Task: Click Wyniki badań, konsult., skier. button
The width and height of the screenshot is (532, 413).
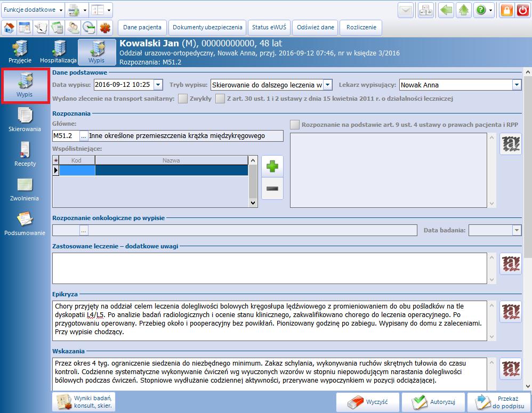Action: (x=84, y=402)
